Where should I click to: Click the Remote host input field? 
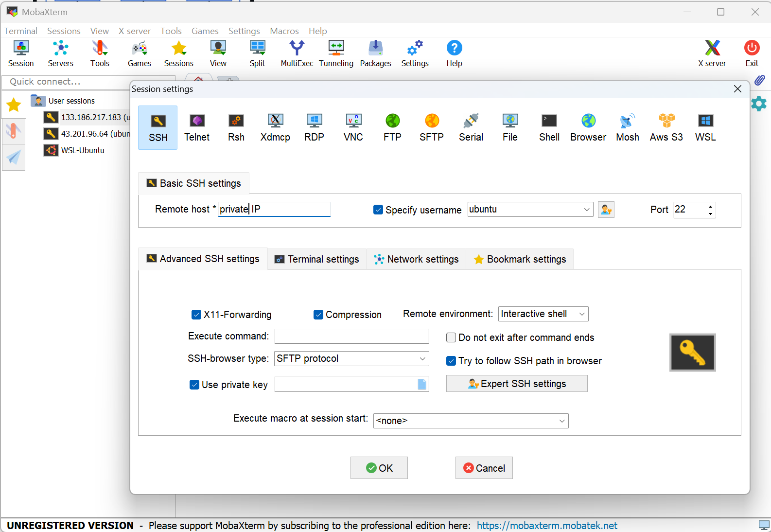click(274, 209)
